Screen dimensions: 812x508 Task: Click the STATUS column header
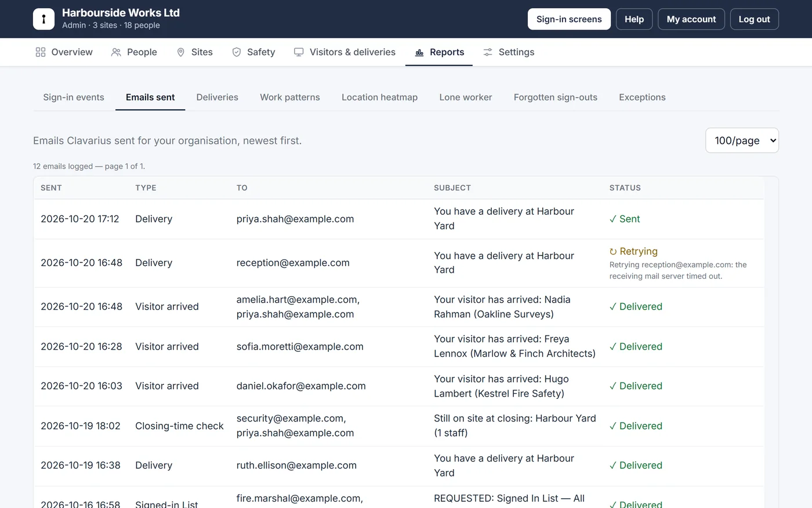(625, 188)
